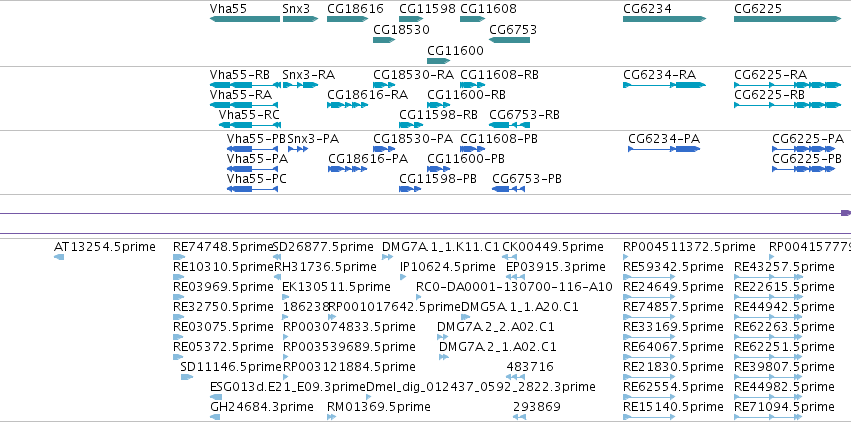The width and height of the screenshot is (851, 422).
Task: Click protein CG11598-PB
Action: pyautogui.click(x=410, y=189)
